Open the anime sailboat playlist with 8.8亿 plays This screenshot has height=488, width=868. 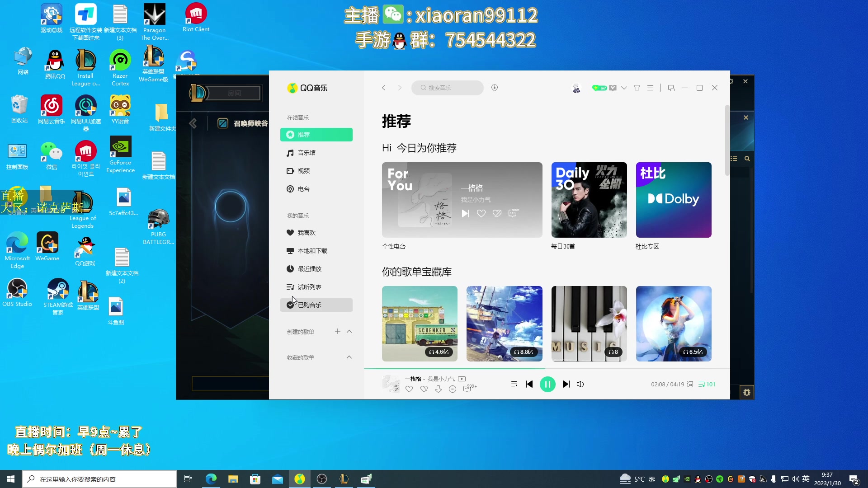pyautogui.click(x=505, y=324)
